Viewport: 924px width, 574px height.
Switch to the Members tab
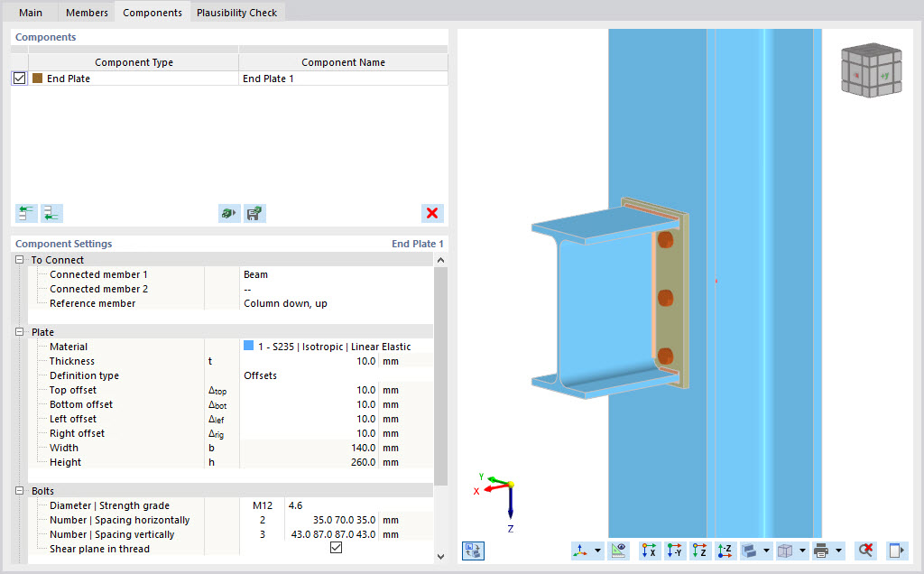pos(87,13)
